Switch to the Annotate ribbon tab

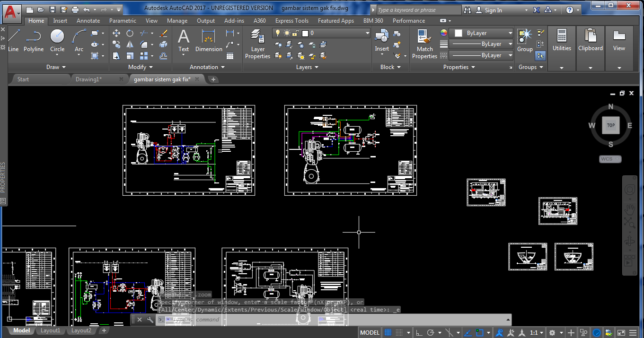click(x=88, y=20)
